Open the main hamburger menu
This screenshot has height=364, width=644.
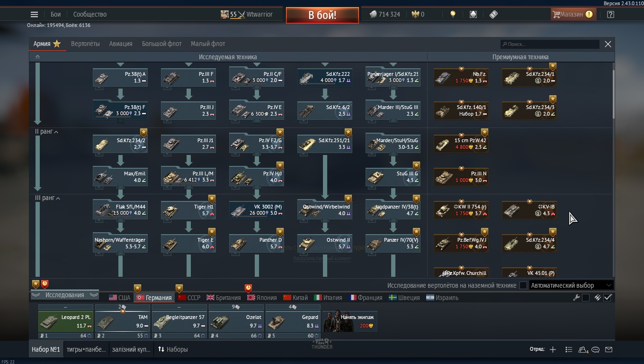coord(34,14)
